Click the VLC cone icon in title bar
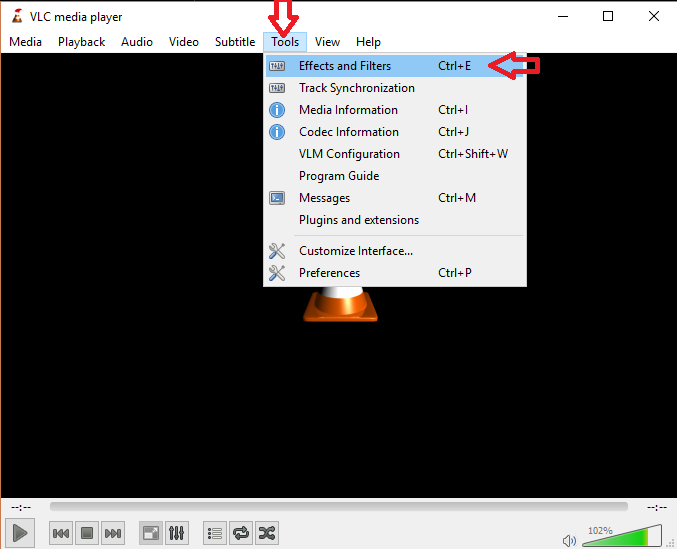Image resolution: width=677 pixels, height=549 pixels. pyautogui.click(x=17, y=16)
